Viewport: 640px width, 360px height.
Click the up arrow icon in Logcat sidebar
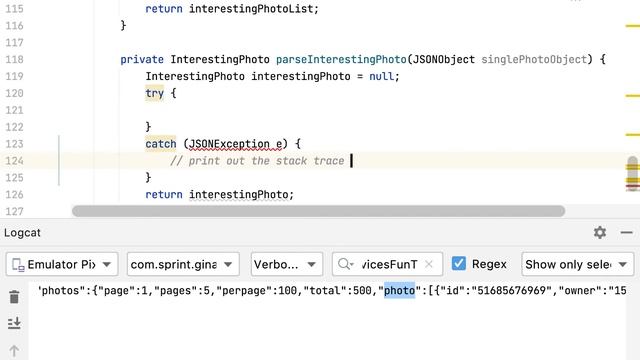(14, 351)
